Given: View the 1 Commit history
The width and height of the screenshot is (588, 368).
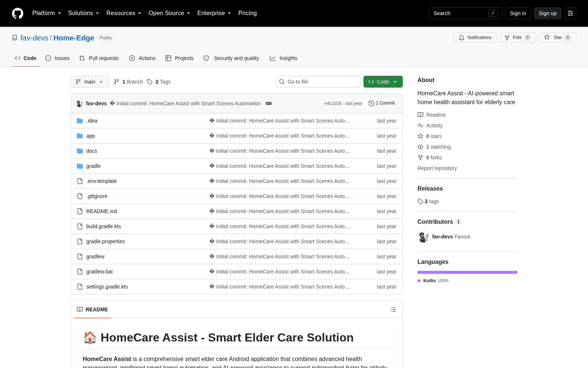Looking at the screenshot, I should click(382, 103).
